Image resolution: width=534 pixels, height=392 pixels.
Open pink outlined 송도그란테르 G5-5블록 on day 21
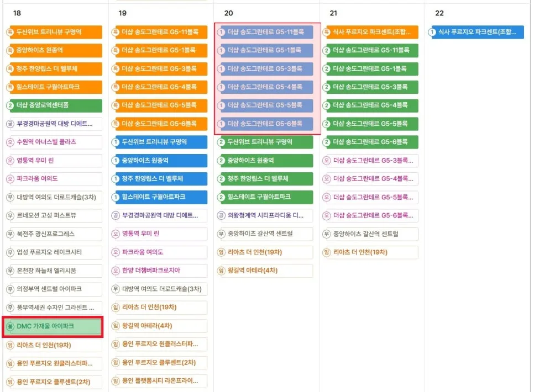tap(370, 197)
